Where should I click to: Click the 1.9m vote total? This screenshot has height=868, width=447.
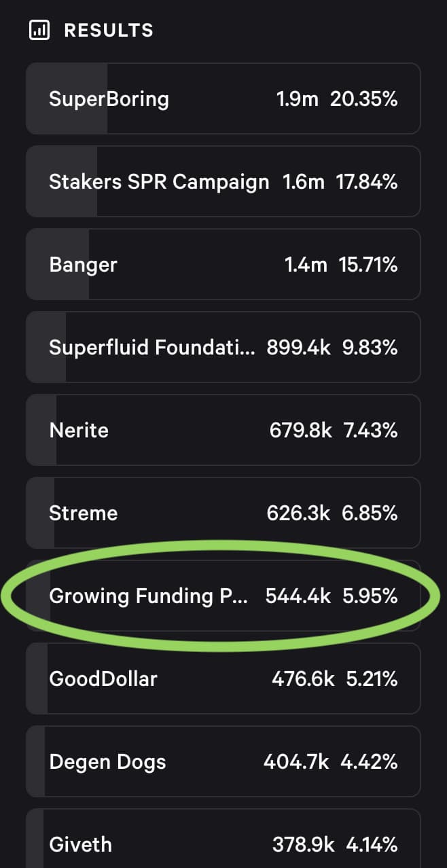298,99
